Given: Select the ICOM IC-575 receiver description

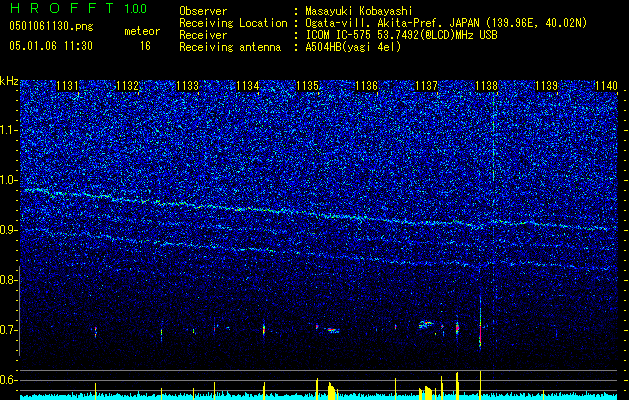Looking at the screenshot, I should [401, 35].
